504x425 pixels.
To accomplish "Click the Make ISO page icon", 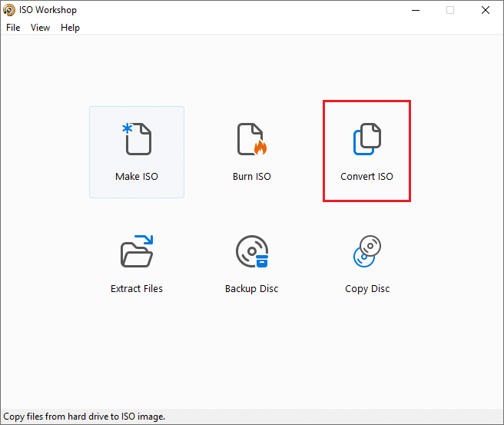I will [137, 139].
